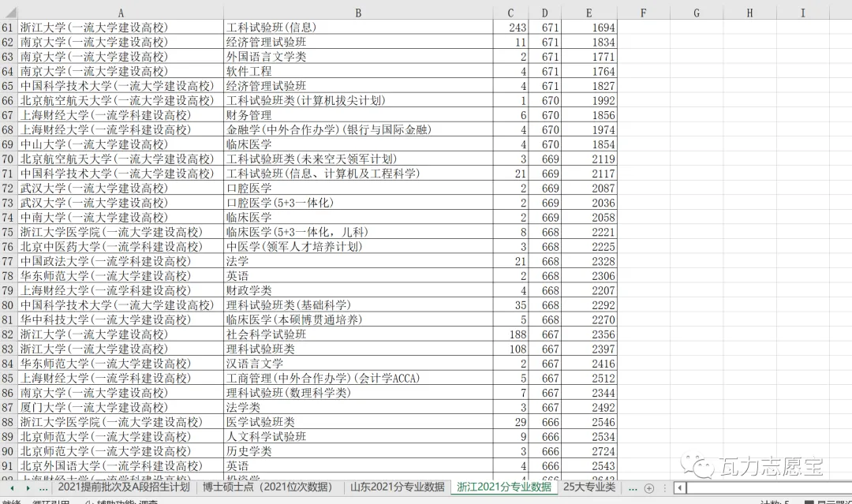852x504 pixels.
Task: Click the cell with value 2724
Action: point(589,451)
